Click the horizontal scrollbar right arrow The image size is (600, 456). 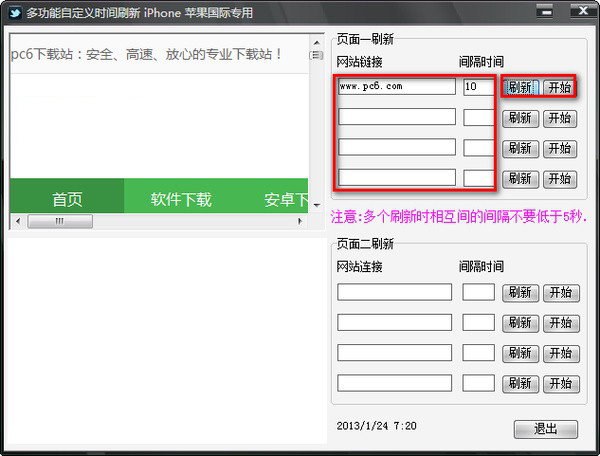pyautogui.click(x=300, y=221)
